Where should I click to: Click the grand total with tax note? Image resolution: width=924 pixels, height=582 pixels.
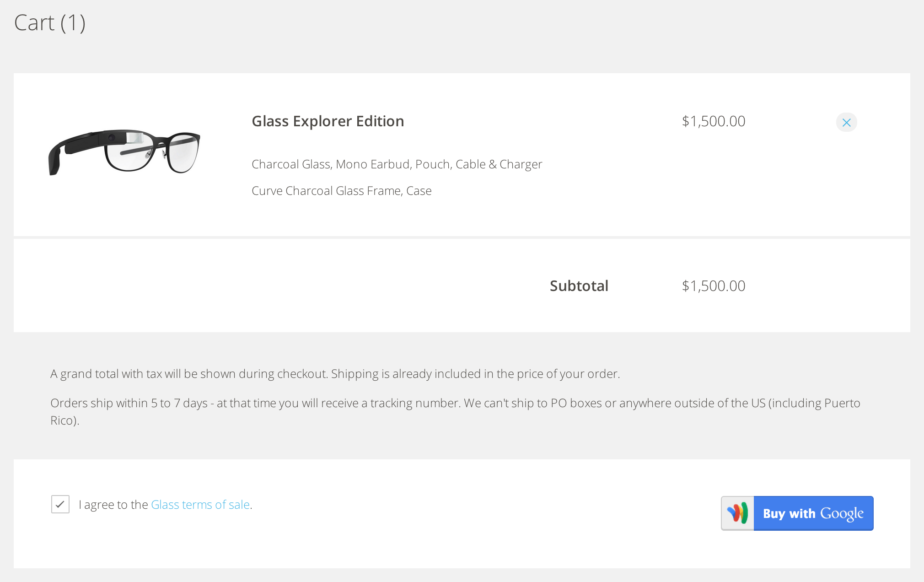335,374
